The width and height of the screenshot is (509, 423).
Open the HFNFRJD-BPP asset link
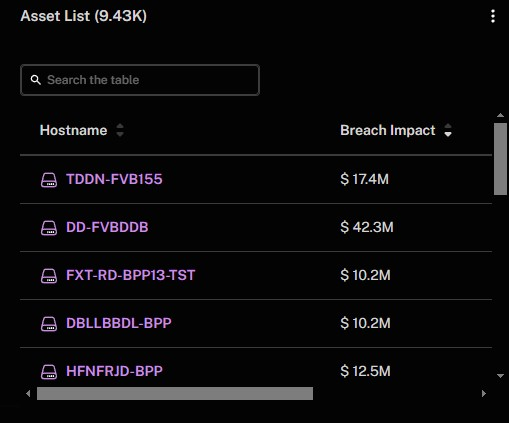click(x=114, y=371)
